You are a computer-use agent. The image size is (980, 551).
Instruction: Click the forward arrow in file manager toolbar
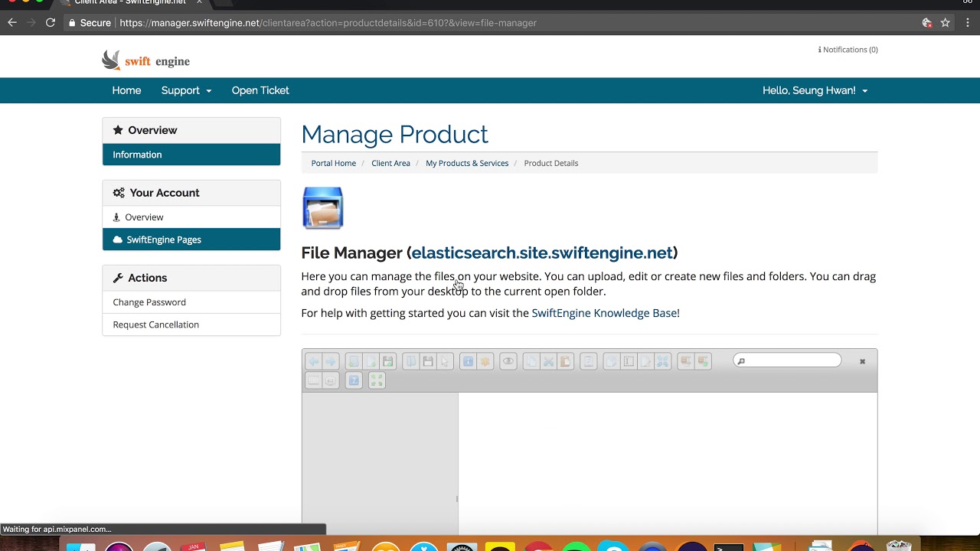coord(331,361)
